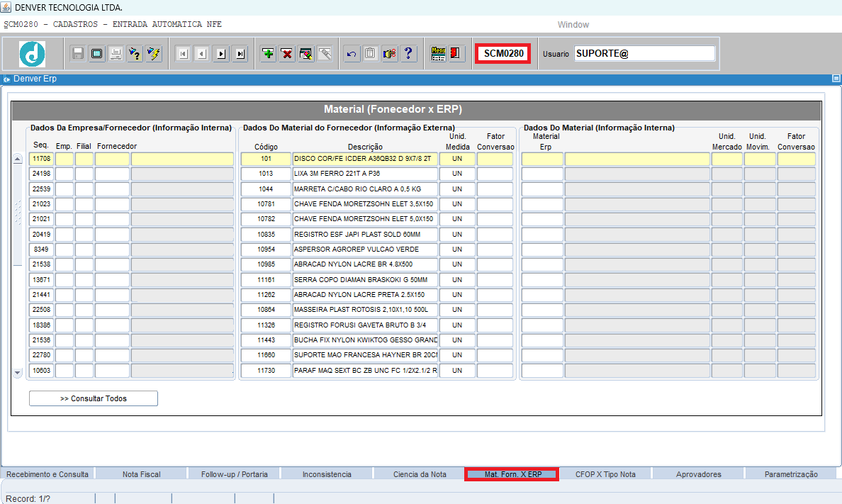Select description DISCO COR/FE ICDER A36QB32
842x504 pixels.
coord(365,159)
